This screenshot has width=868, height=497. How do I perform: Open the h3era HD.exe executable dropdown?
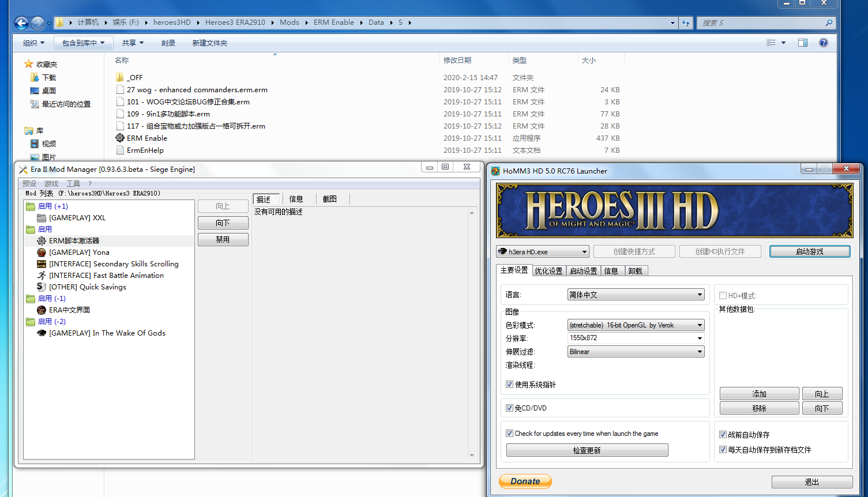coord(542,252)
